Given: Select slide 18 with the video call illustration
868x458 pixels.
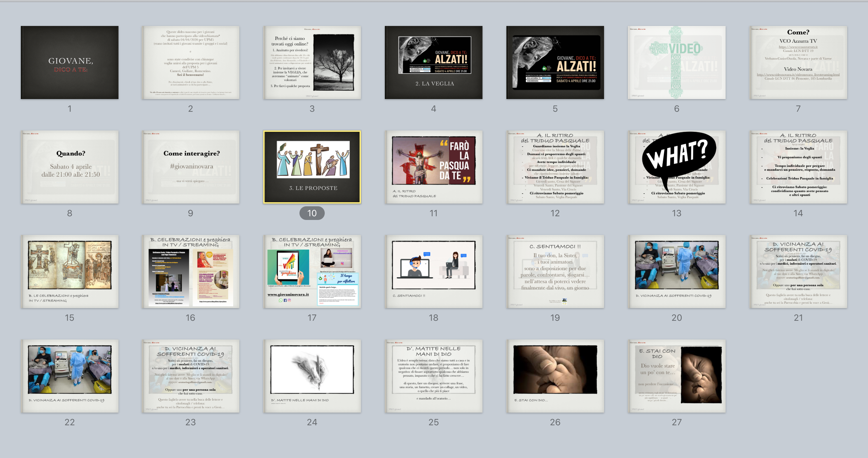Looking at the screenshot, I should click(x=434, y=272).
